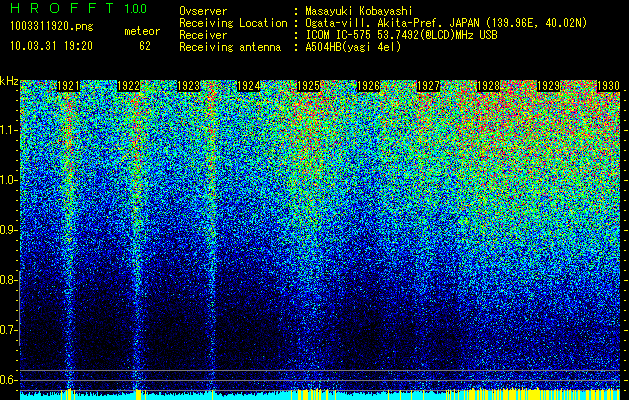The width and height of the screenshot is (629, 400).
Task: Click the 0.8 frequency axis label
Action: coord(8,280)
